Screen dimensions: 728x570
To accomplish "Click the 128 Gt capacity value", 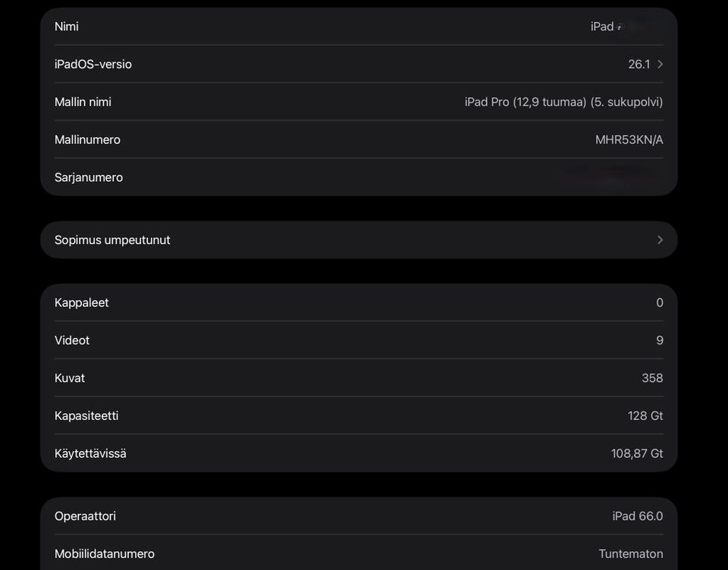I will point(645,415).
